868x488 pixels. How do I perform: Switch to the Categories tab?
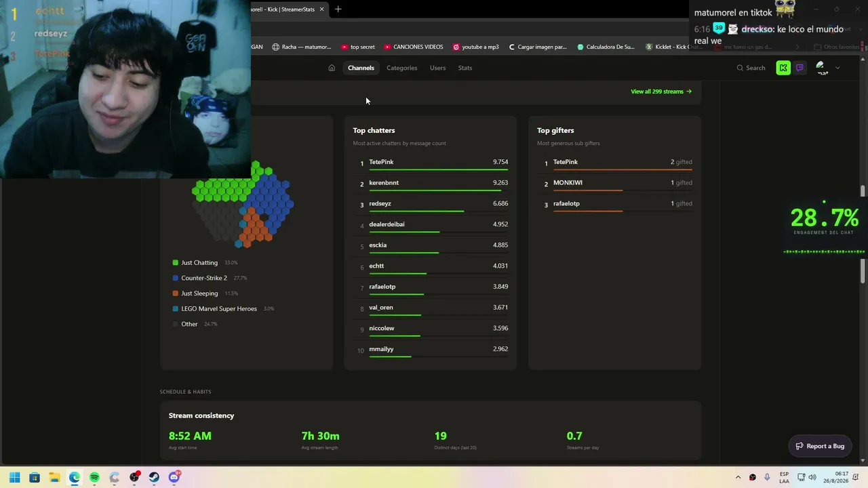[401, 68]
